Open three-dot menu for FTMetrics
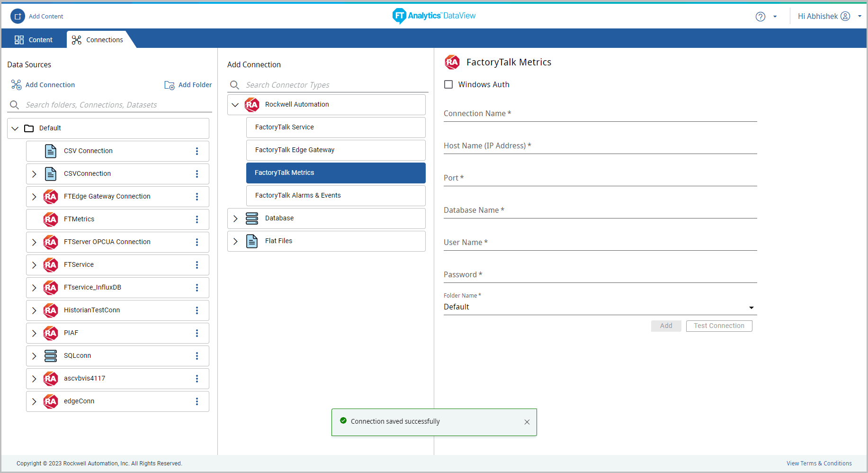Viewport: 868px width, 473px height. coord(197,219)
